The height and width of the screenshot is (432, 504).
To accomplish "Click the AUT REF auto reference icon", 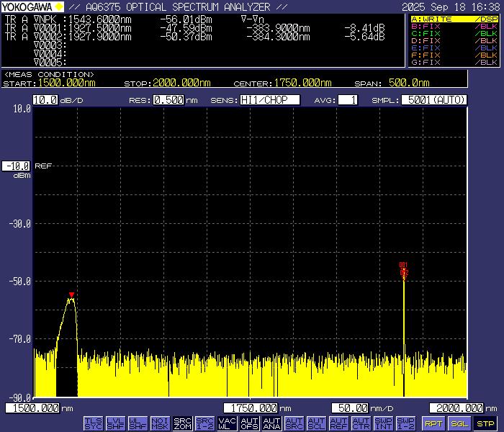I will click(339, 423).
